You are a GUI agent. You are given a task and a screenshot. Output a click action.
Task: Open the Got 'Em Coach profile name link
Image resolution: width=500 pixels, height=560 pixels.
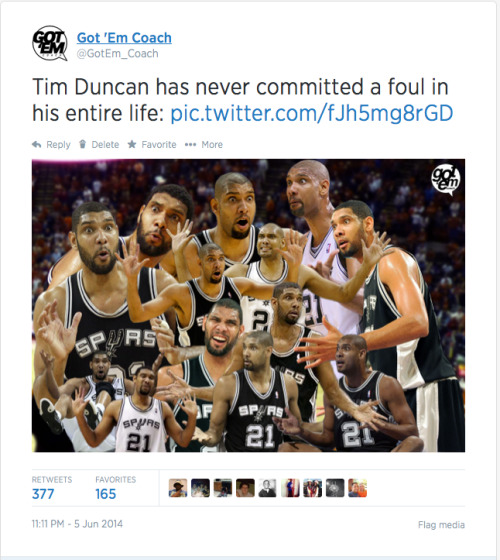124,38
